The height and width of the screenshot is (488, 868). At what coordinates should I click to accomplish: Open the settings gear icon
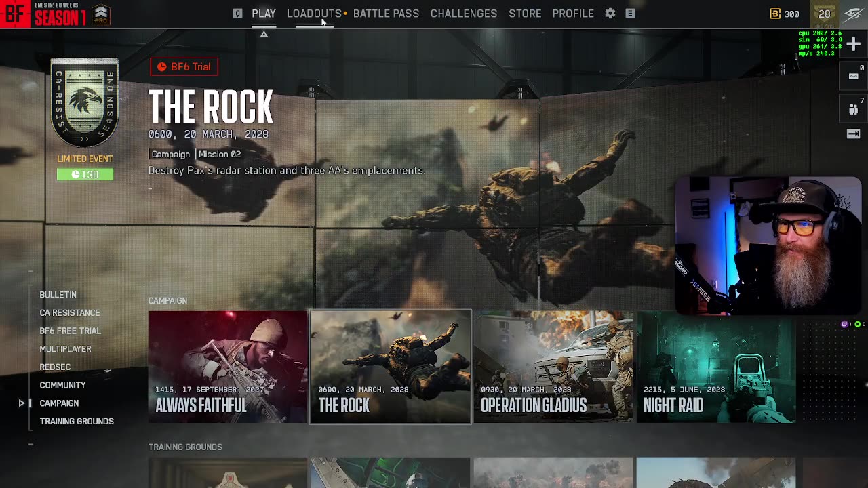pyautogui.click(x=610, y=14)
